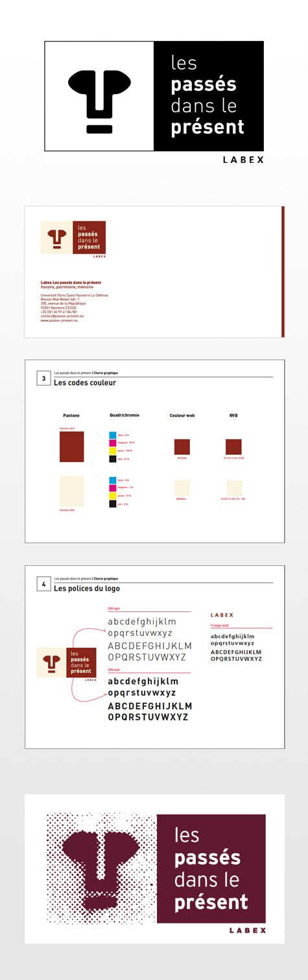Screen dimensions: 308x980
Task: Click the logo on the fonts page
Action: click(x=67, y=665)
